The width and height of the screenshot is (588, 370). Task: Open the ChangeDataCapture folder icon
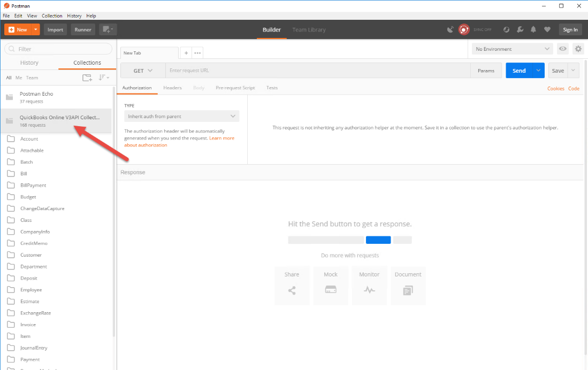(11, 209)
